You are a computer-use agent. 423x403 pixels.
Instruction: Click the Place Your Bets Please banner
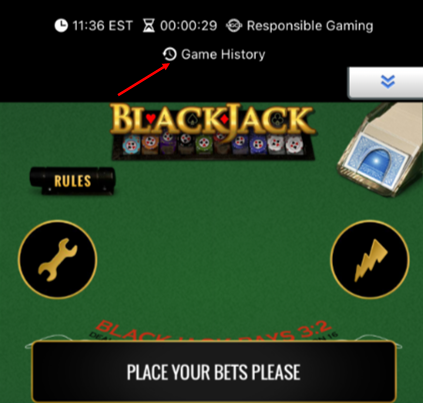coord(214,372)
